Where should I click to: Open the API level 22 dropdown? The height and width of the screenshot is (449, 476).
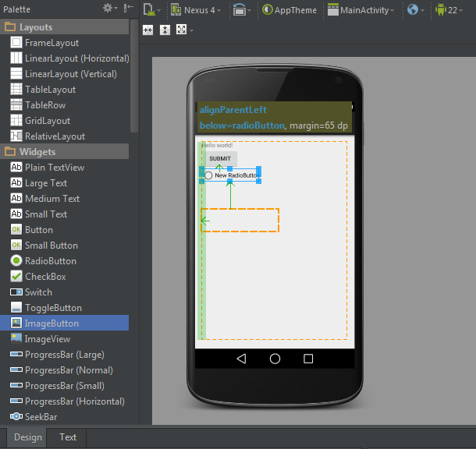pyautogui.click(x=452, y=10)
